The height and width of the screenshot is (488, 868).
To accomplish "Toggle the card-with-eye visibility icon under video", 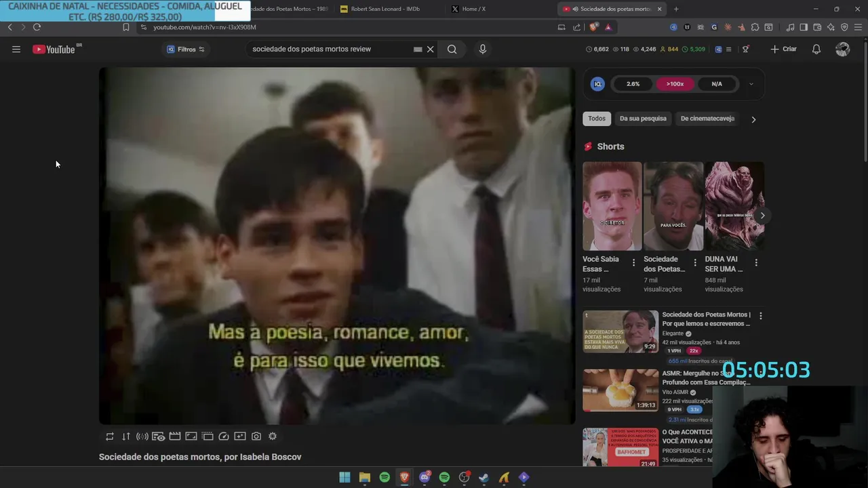I will [159, 436].
